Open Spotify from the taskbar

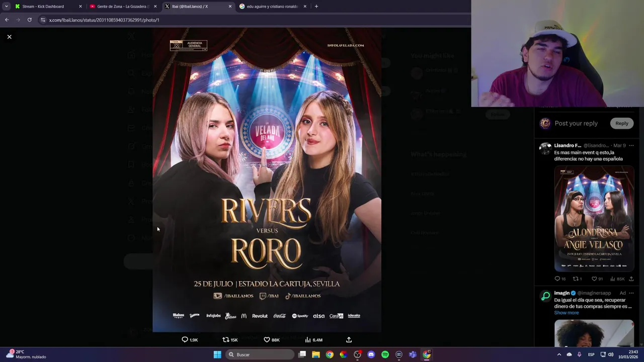pos(385,354)
